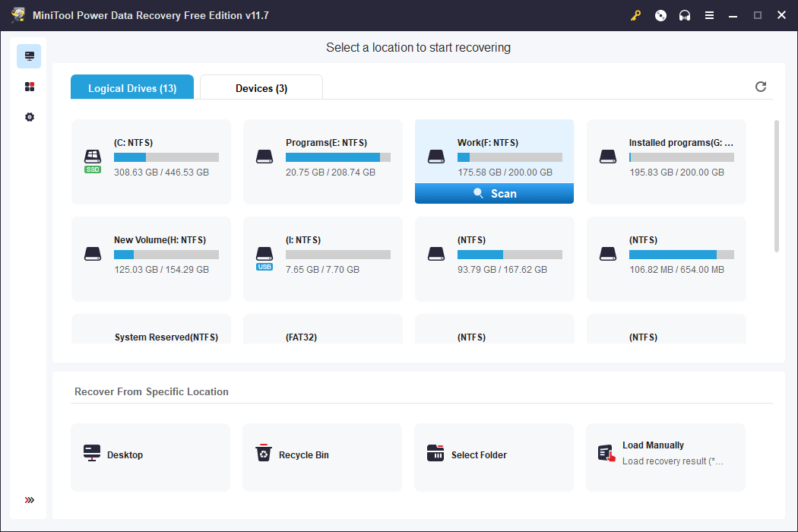Click the Load Manually icon
The height and width of the screenshot is (532, 798).
[606, 453]
